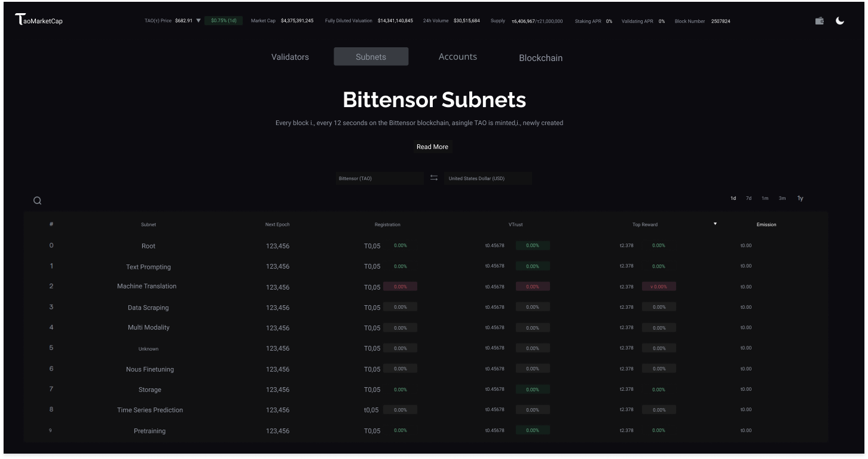Click the green VTrust badge in Storage row
The width and height of the screenshot is (868, 459).
pyautogui.click(x=533, y=390)
